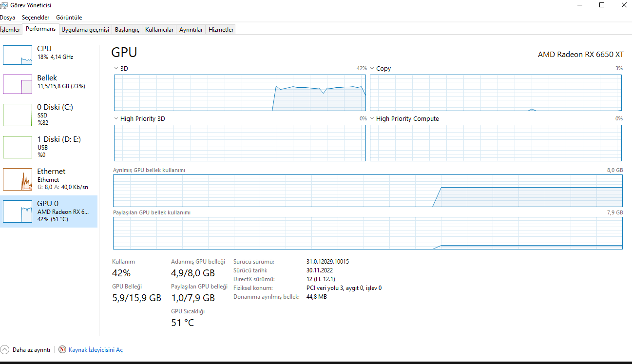The height and width of the screenshot is (364, 632).
Task: Click the Bellek '11,5/15,8 GB (73%)' text
Action: tap(61, 86)
